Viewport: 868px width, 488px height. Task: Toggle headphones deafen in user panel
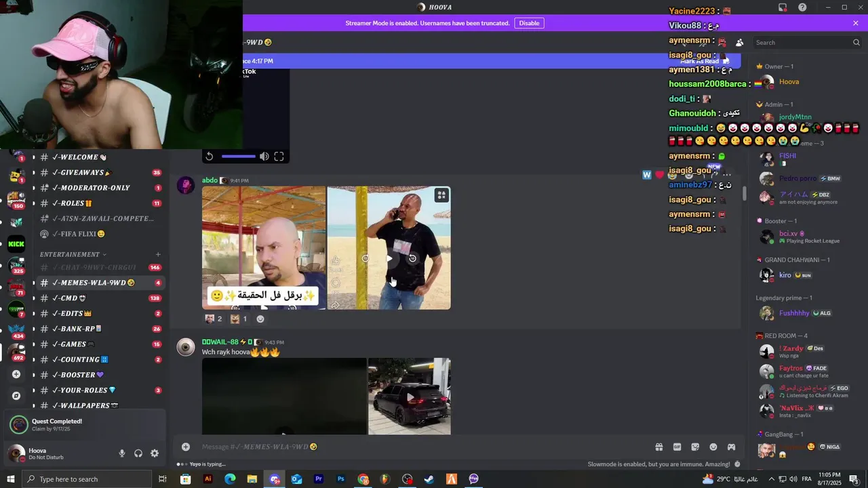pyautogui.click(x=138, y=453)
